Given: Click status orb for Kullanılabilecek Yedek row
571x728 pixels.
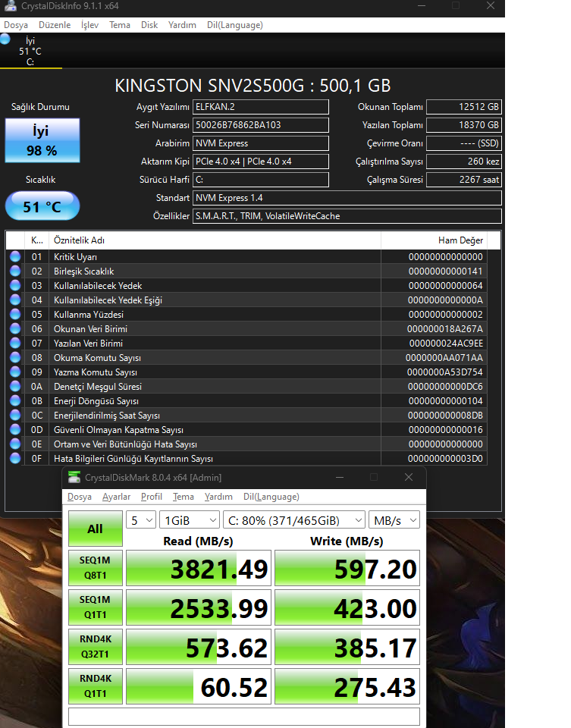Looking at the screenshot, I should pos(15,285).
